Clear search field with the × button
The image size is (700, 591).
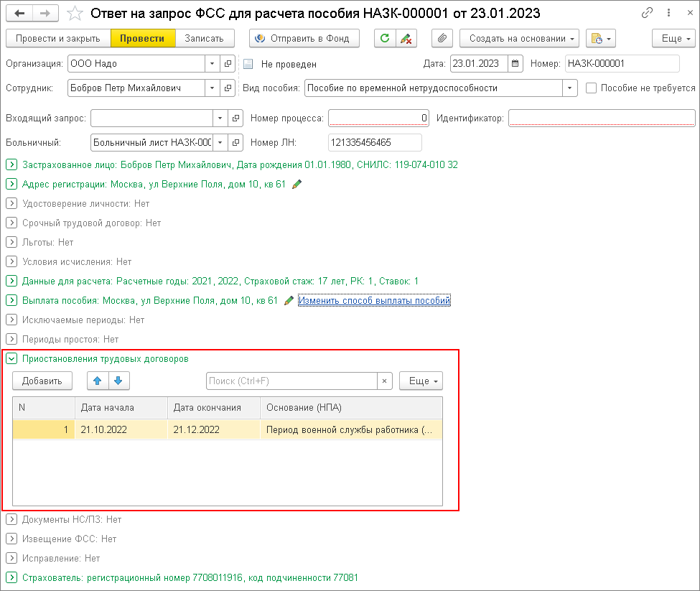[x=384, y=381]
